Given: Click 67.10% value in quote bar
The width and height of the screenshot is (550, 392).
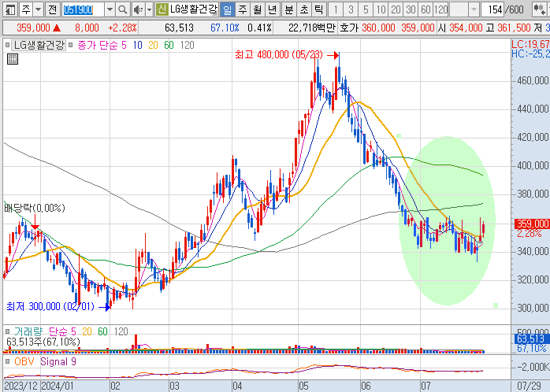Looking at the screenshot, I should 225,28.
